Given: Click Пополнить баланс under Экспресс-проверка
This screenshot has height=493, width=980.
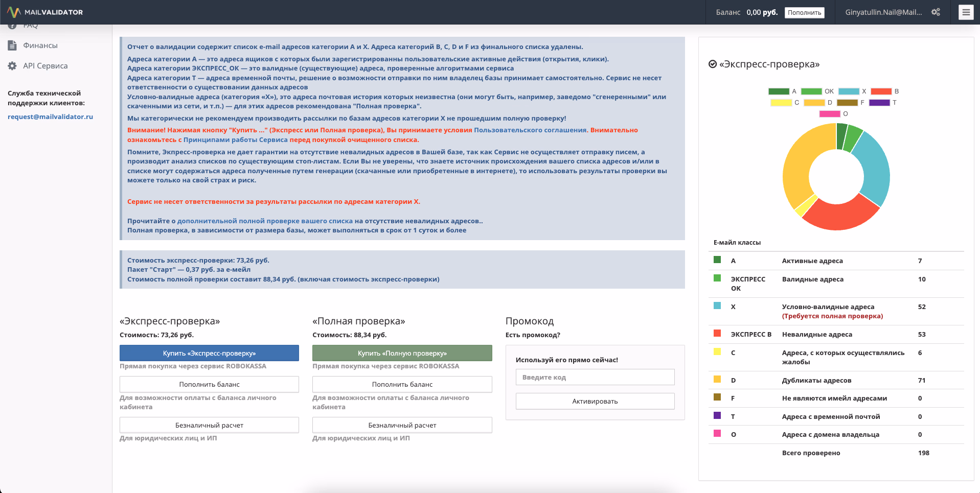Looking at the screenshot, I should 209,384.
